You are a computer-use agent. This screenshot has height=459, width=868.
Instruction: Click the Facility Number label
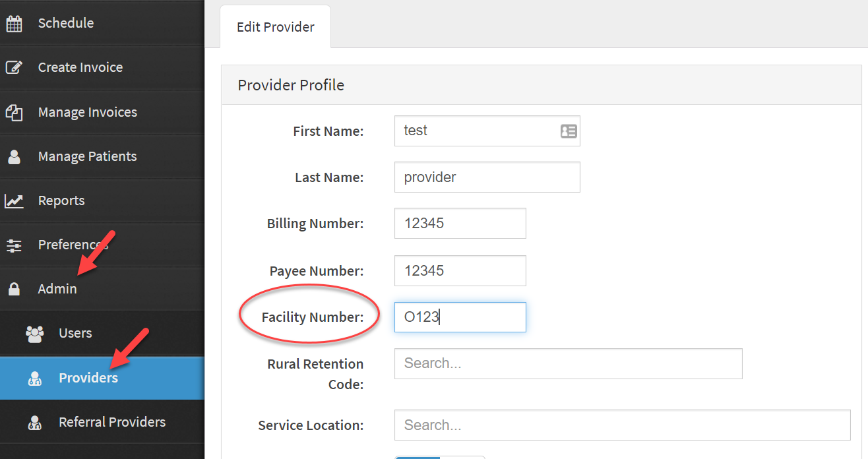tap(312, 317)
